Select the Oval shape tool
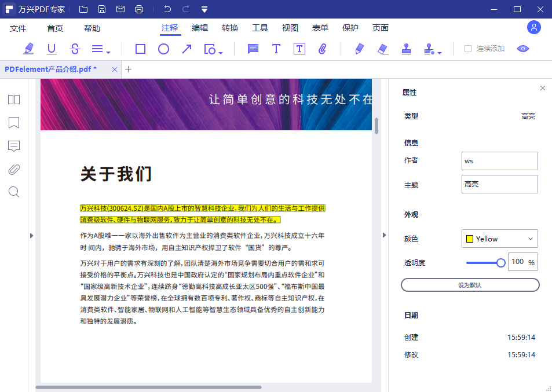The image size is (552, 392). 163,49
